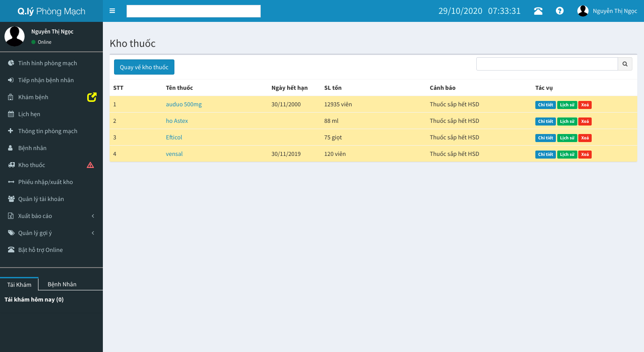View Lịch sử for ho Astex
The height and width of the screenshot is (352, 644).
(x=567, y=122)
